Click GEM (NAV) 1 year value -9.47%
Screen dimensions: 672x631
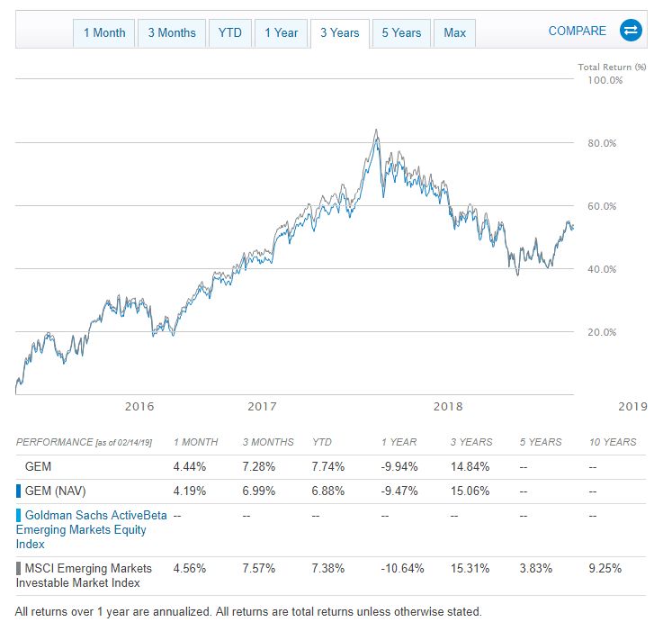[399, 491]
